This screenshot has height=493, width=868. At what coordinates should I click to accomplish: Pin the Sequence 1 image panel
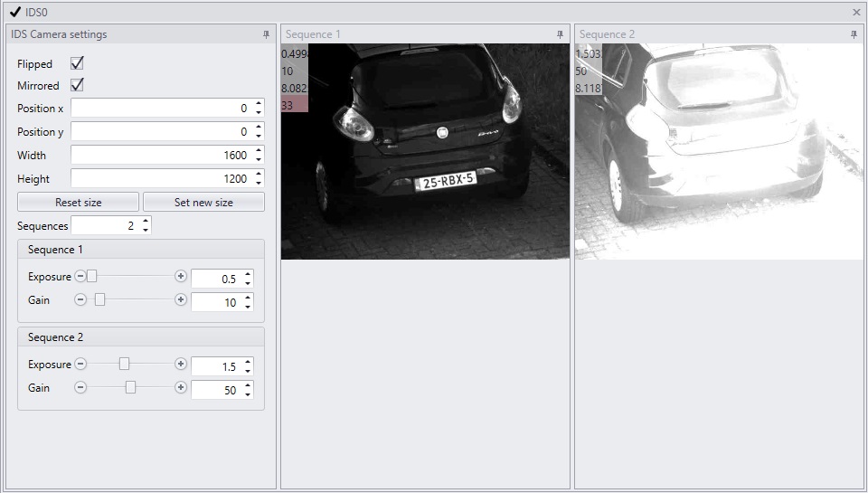(561, 34)
